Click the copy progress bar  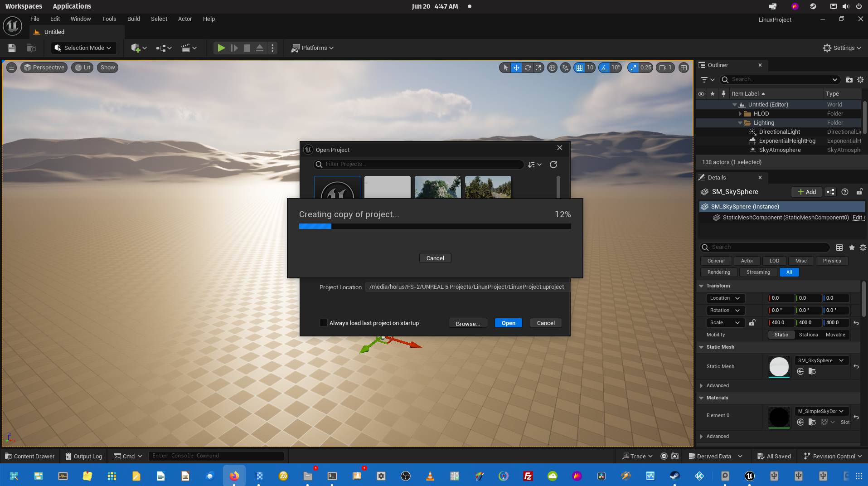pyautogui.click(x=435, y=226)
